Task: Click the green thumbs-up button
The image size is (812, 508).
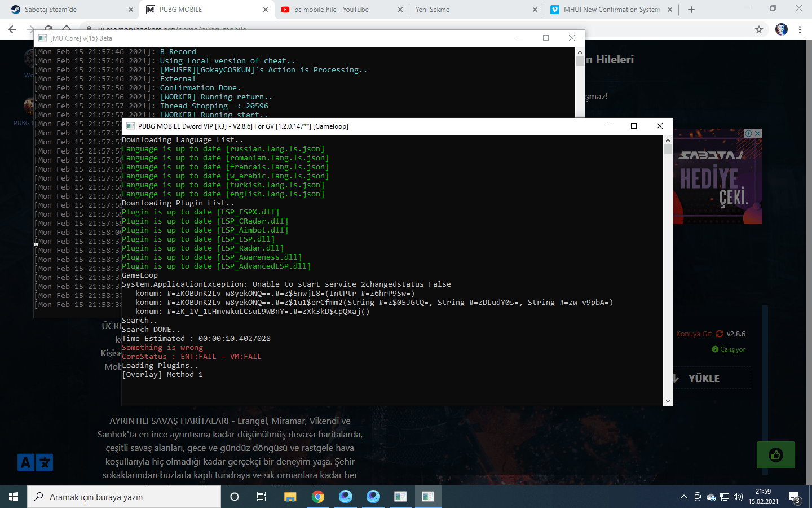Action: 776,455
